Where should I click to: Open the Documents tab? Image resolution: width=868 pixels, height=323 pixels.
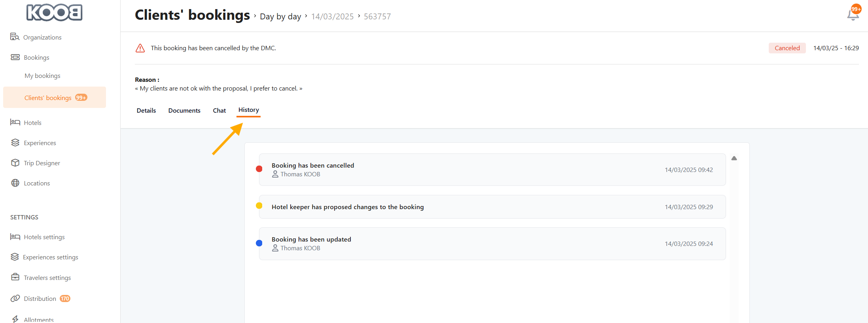[184, 111]
